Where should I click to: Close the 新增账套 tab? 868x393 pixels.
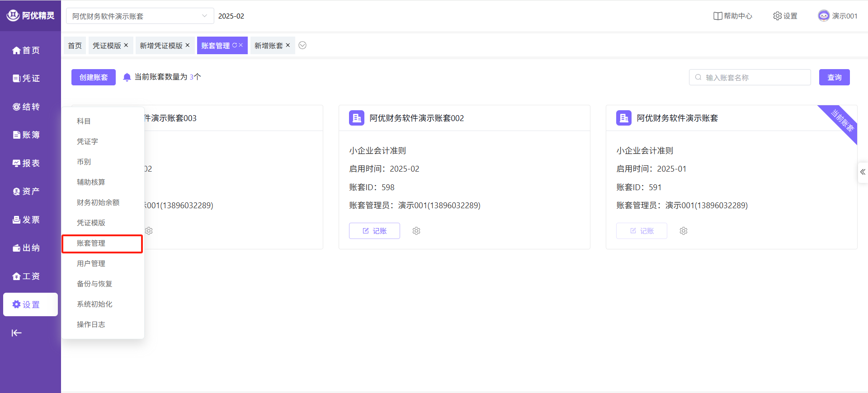288,45
